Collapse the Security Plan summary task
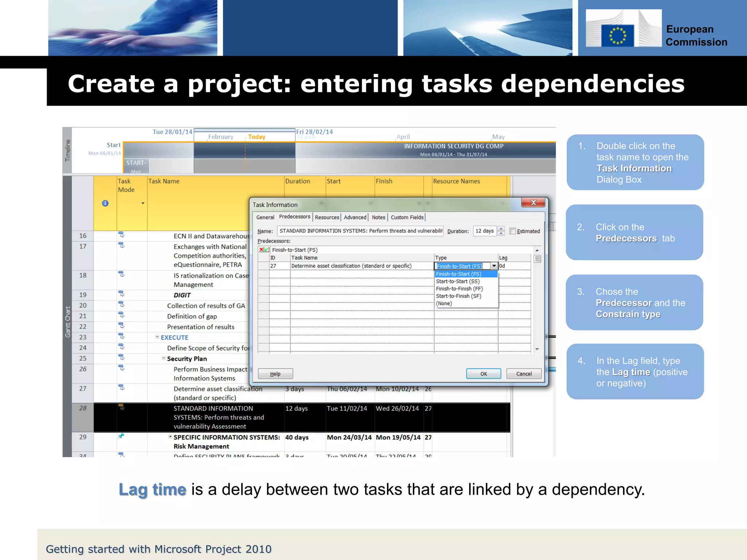The height and width of the screenshot is (560, 747). point(164,358)
